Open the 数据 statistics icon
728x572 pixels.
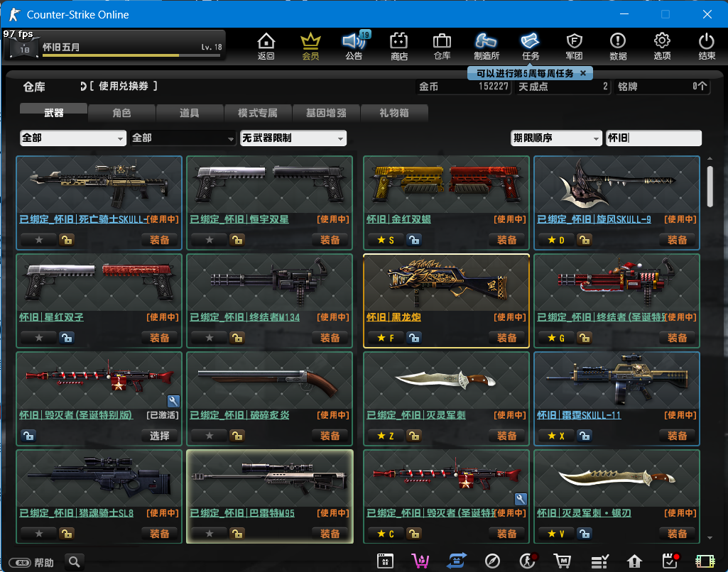point(618,46)
